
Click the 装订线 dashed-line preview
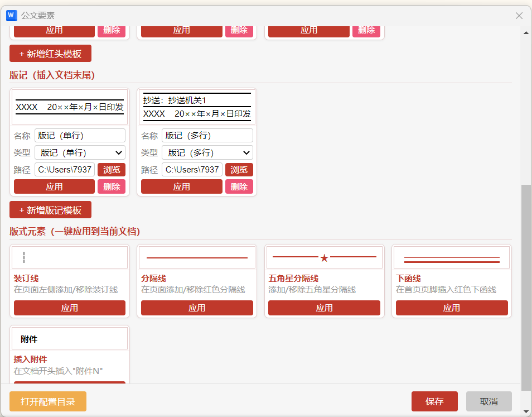point(70,257)
